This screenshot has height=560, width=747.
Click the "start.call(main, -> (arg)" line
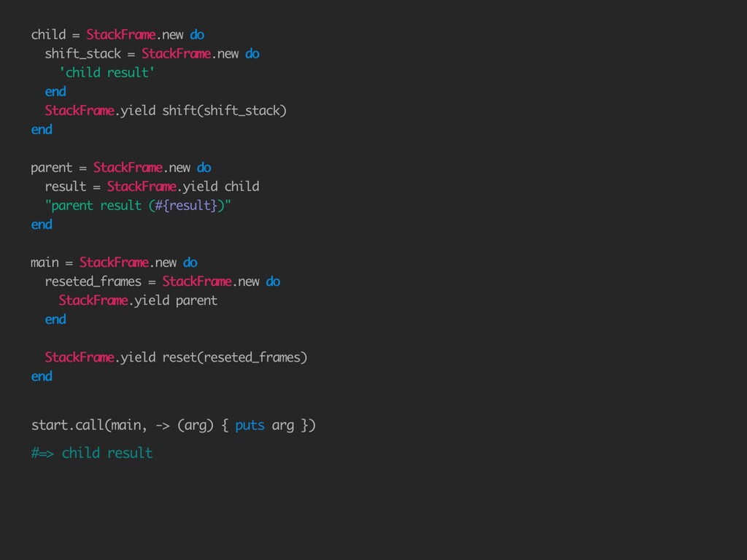pyautogui.click(x=174, y=425)
